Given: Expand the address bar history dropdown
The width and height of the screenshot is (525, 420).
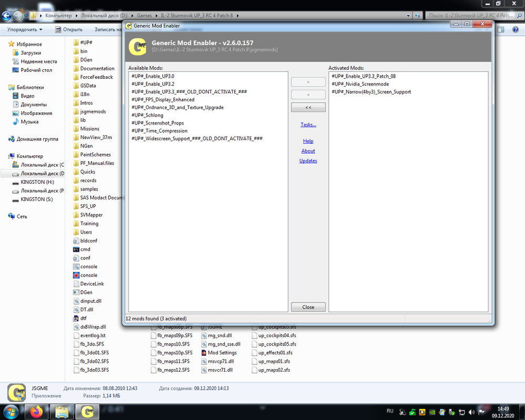Looking at the screenshot, I should (408, 16).
